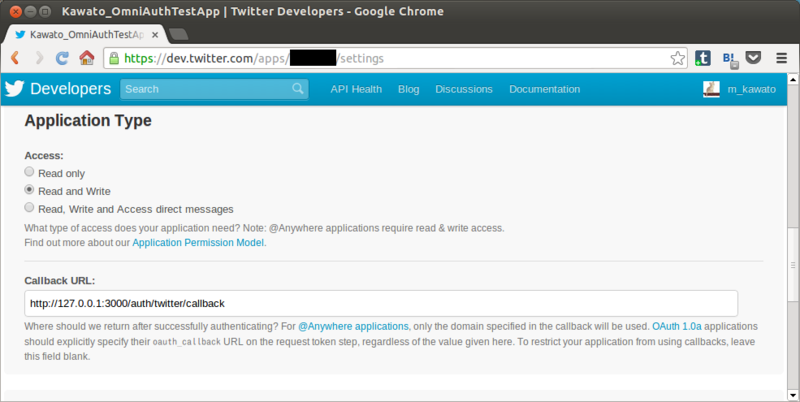
Task: Open API Health in navigation bar
Action: tap(356, 89)
